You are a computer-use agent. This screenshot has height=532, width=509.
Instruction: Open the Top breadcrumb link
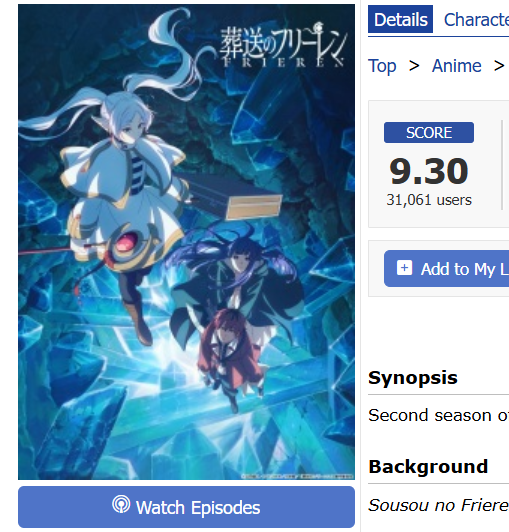(382, 66)
